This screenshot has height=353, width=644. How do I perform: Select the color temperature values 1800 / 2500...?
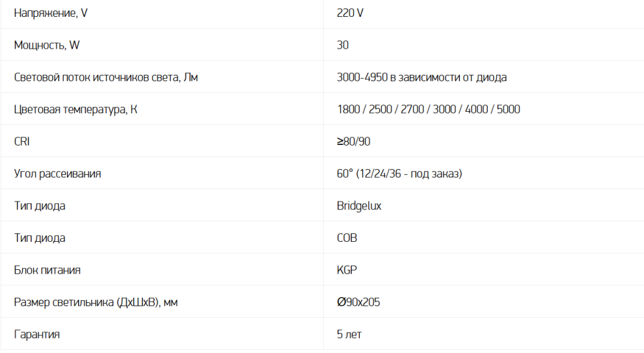364,109
